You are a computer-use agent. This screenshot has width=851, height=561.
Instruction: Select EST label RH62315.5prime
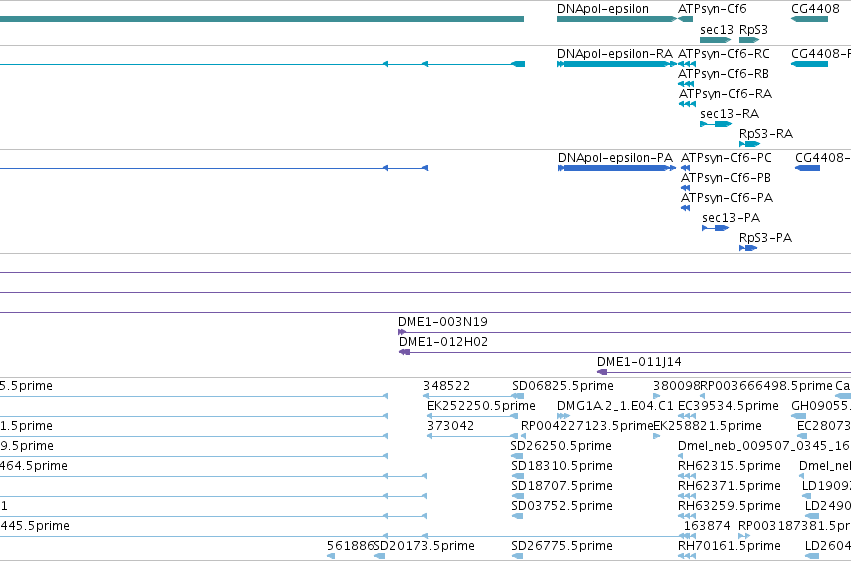(729, 466)
